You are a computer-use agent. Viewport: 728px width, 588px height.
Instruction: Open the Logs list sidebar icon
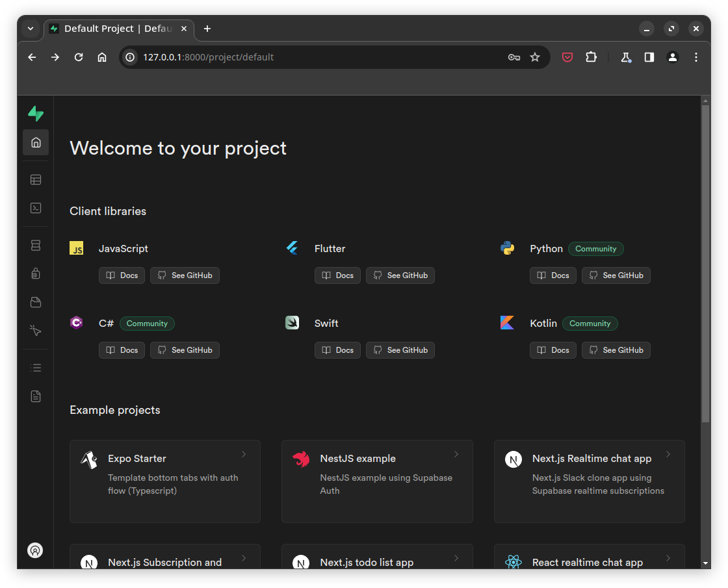click(36, 368)
